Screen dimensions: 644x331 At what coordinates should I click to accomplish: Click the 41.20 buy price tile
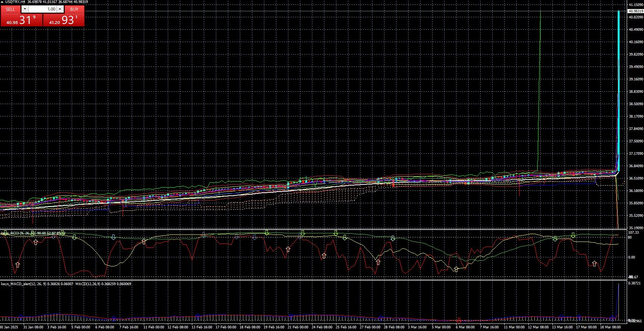pos(63,20)
